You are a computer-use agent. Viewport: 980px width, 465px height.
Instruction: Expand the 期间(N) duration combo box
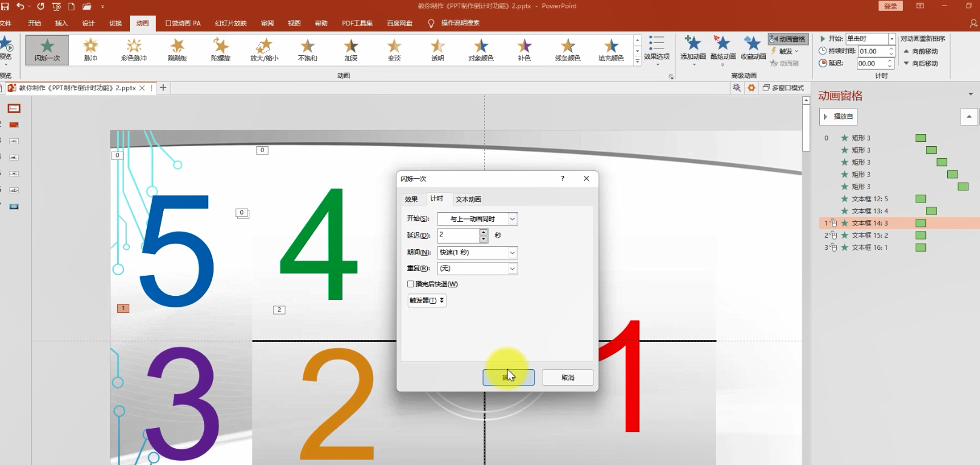[x=478, y=252]
